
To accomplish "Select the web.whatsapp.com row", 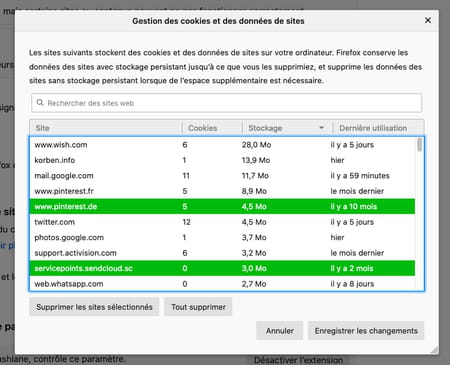I will [222, 284].
